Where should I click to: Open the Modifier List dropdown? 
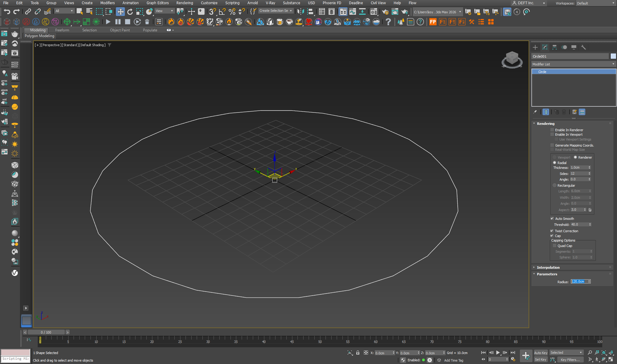point(573,64)
